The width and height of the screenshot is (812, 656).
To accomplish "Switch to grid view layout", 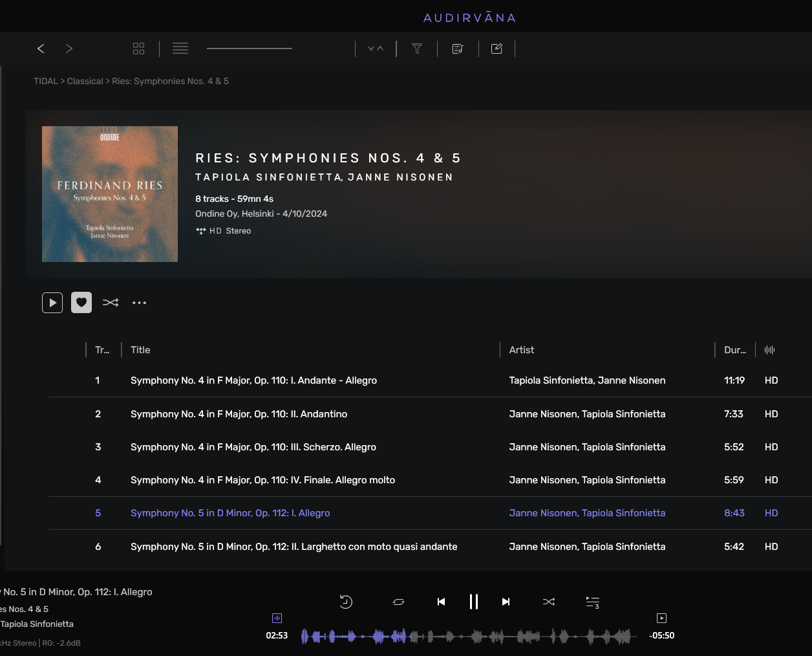I will tap(138, 49).
